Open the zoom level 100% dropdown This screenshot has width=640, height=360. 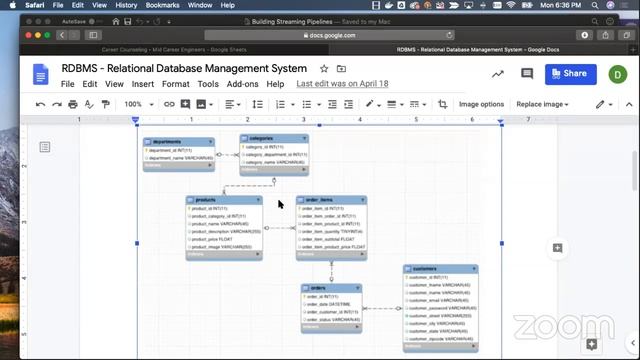tap(139, 104)
